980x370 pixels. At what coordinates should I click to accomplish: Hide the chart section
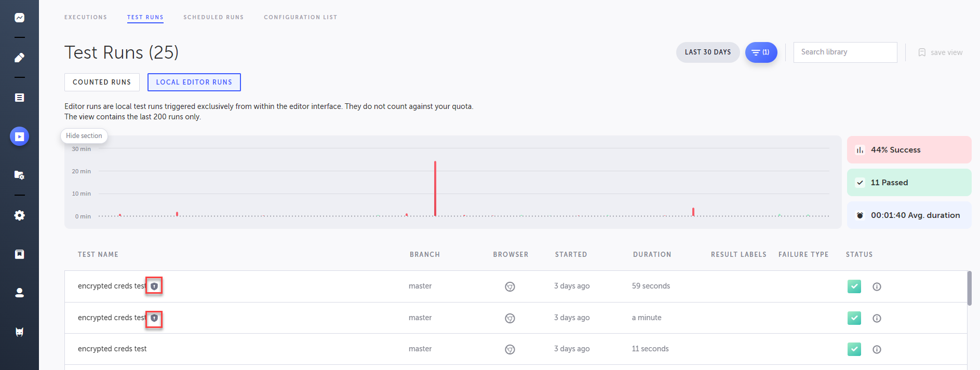click(x=84, y=136)
